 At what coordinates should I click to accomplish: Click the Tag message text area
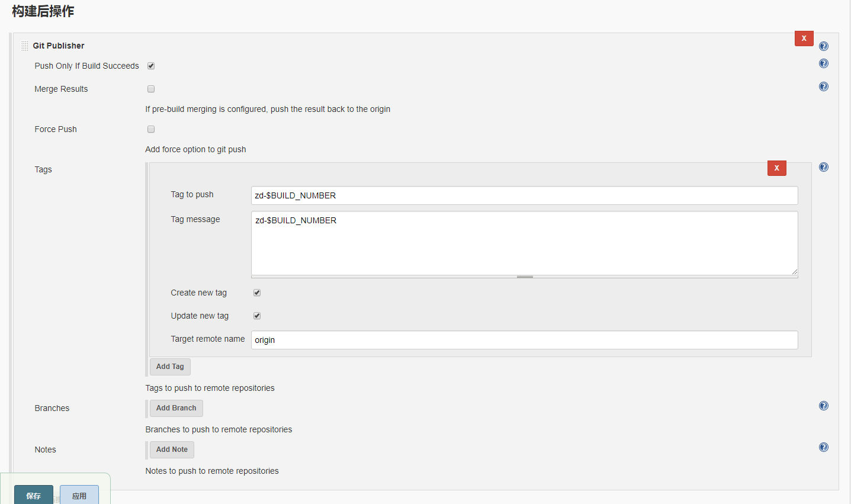pos(524,243)
